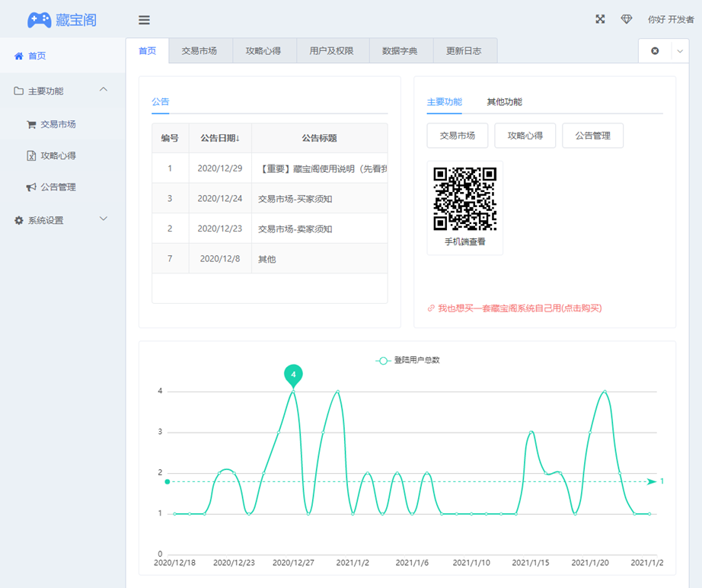Click date cell 2020/12/29
Image resolution: width=702 pixels, height=588 pixels.
pos(220,168)
